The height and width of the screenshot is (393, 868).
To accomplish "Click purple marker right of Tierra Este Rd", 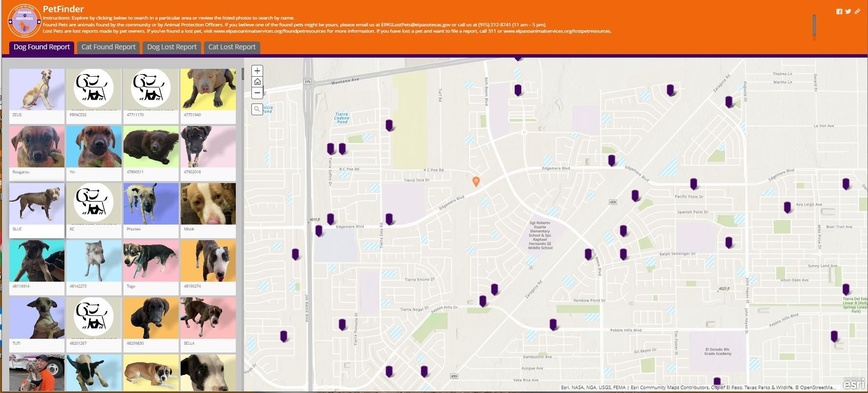I will [389, 219].
